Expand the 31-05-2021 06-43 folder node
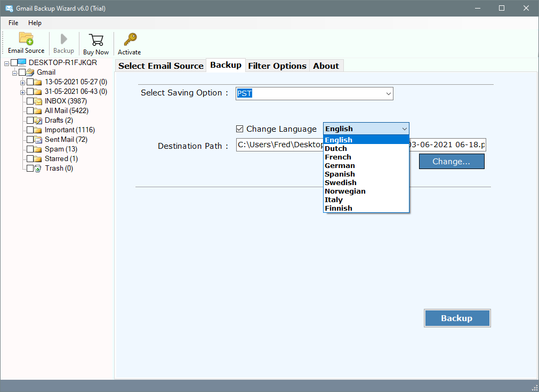The height and width of the screenshot is (392, 539). 22,92
